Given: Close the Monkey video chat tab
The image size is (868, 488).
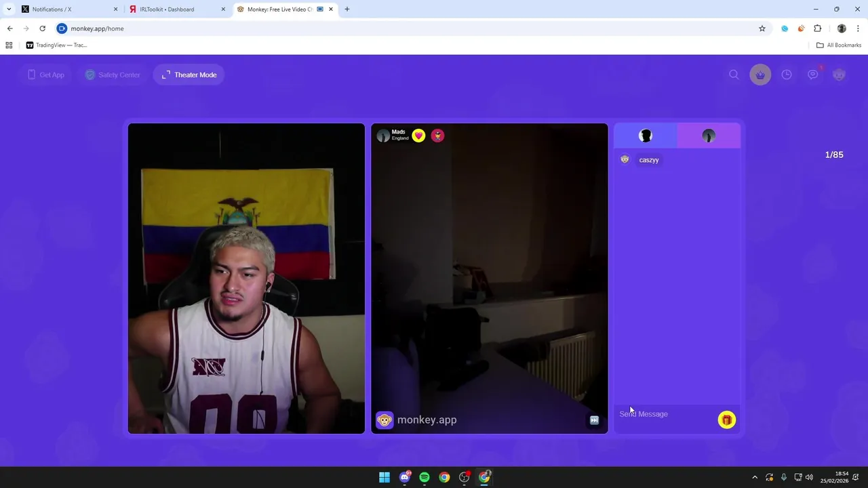Looking at the screenshot, I should [x=331, y=9].
